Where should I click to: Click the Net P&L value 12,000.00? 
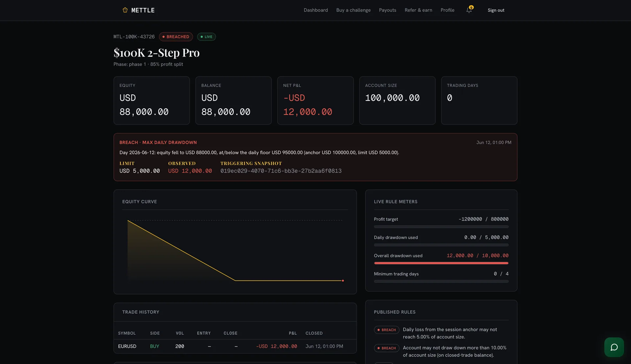(308, 112)
